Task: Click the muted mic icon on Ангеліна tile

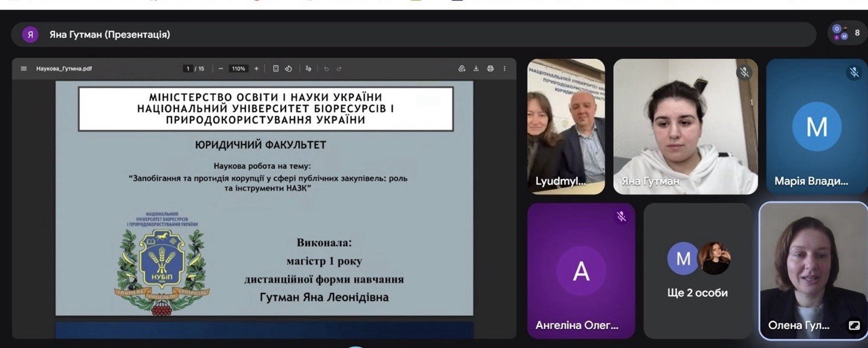Action: (x=620, y=216)
